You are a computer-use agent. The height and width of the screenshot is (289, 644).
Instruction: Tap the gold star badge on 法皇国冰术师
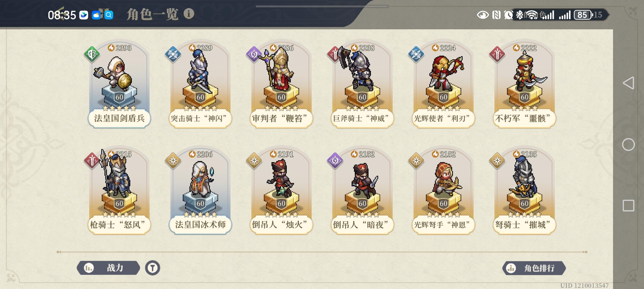[x=173, y=160]
